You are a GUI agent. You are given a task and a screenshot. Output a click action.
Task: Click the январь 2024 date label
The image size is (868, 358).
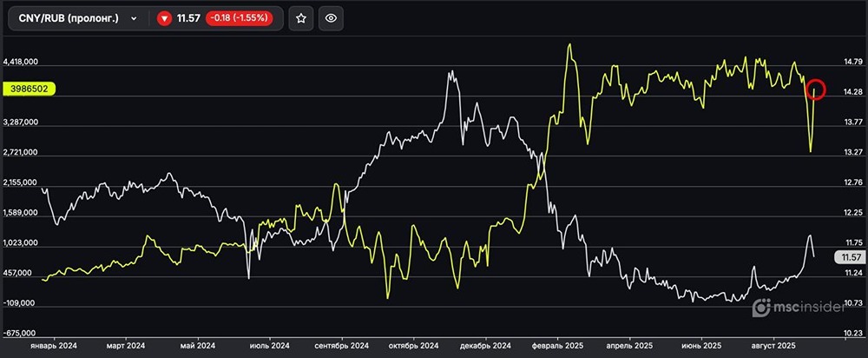pos(54,346)
